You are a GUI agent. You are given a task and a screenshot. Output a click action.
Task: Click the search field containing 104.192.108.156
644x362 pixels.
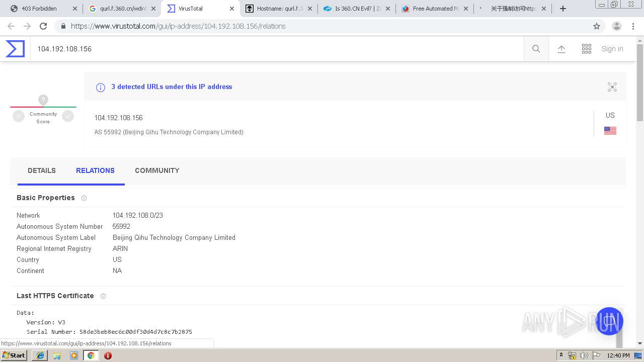[x=277, y=49]
